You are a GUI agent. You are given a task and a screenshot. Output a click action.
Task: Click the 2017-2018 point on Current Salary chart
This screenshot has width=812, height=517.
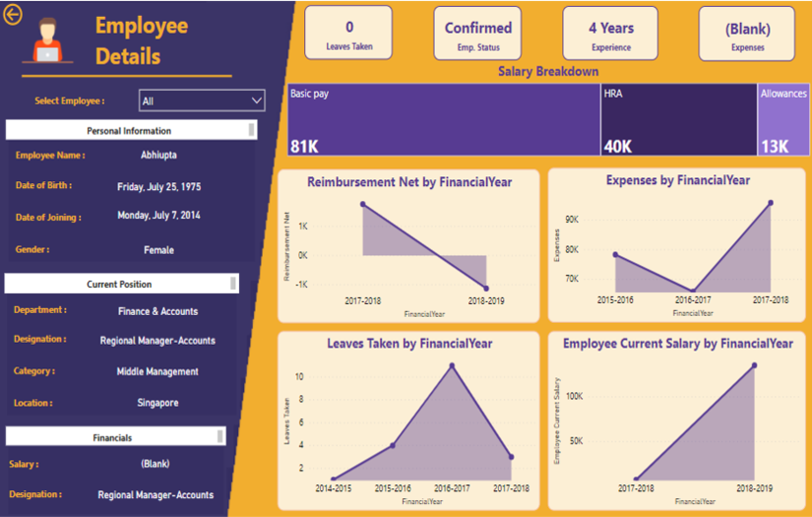tap(636, 480)
